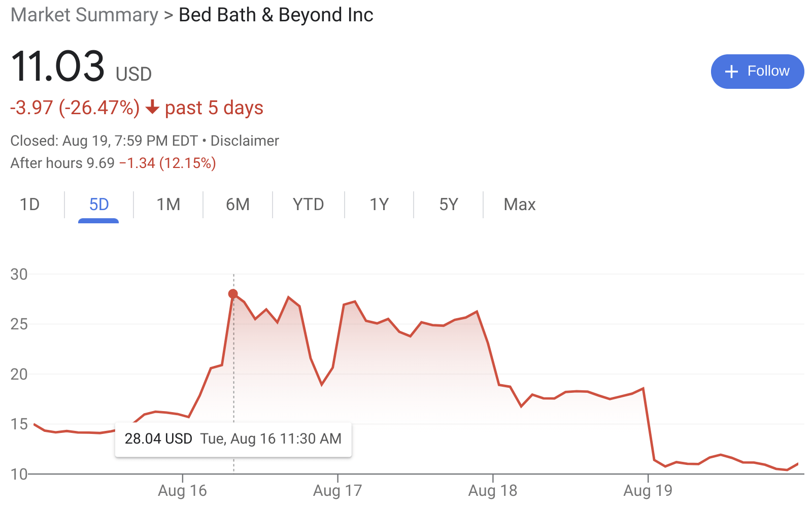The height and width of the screenshot is (506, 812).
Task: Click the Aug 19 axis marker
Action: coord(648,490)
